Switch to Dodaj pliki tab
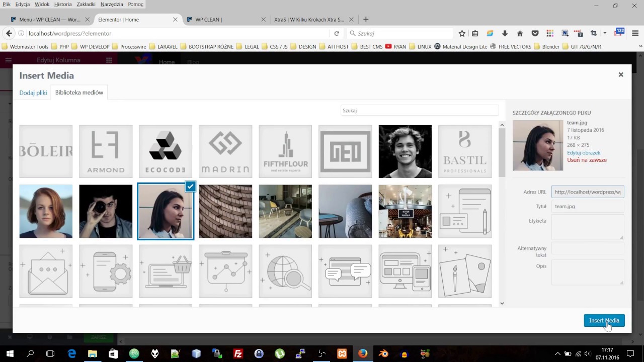Screen dimensions: 644x362 pyautogui.click(x=33, y=93)
